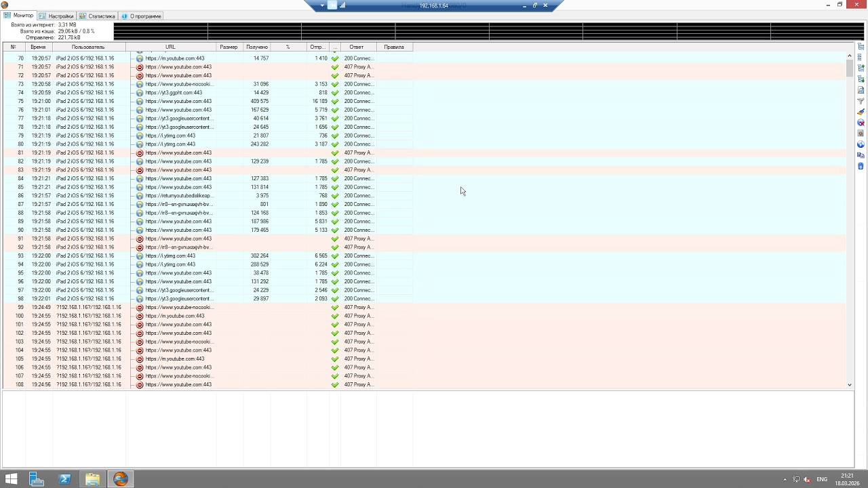Click the document magnifier search icon
Viewport: 868px width, 488px height.
861,90
